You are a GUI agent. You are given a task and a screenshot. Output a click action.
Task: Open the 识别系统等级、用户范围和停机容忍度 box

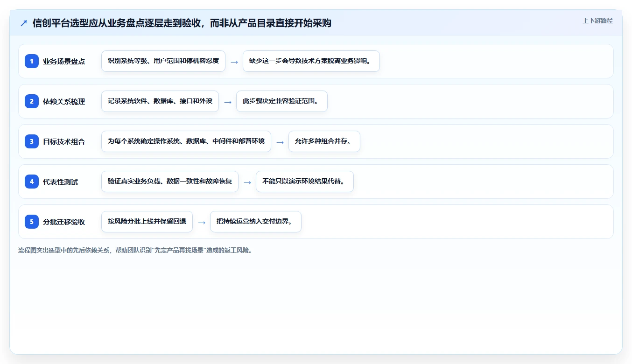[163, 61]
